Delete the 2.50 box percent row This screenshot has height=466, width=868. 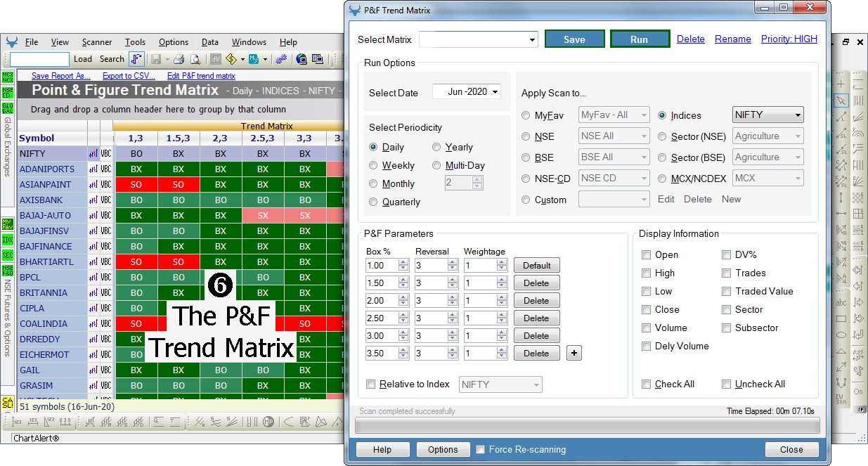536,318
